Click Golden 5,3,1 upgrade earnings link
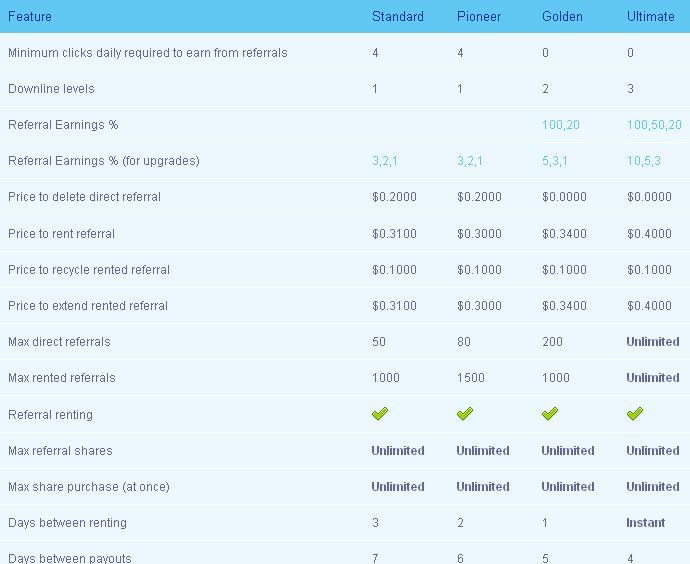690x564 pixels. pos(554,161)
